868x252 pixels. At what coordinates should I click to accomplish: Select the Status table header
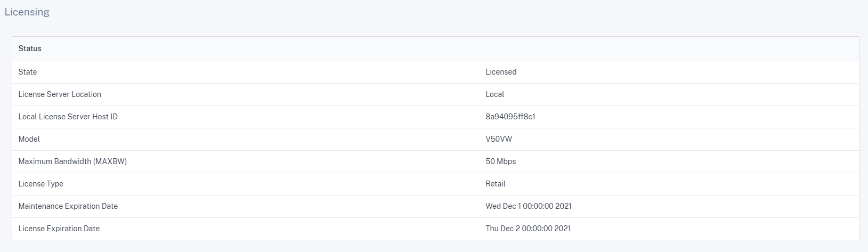pos(30,48)
